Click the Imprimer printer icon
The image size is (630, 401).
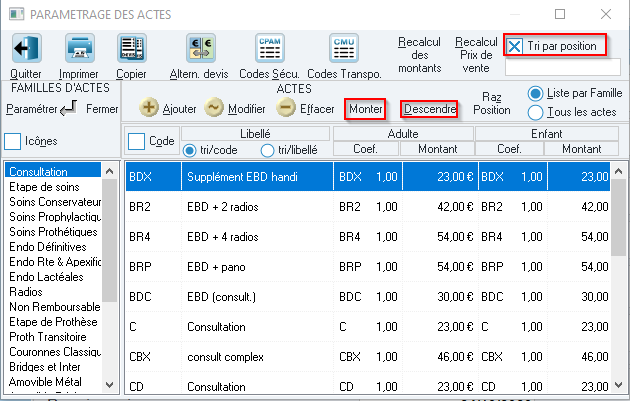[80, 48]
